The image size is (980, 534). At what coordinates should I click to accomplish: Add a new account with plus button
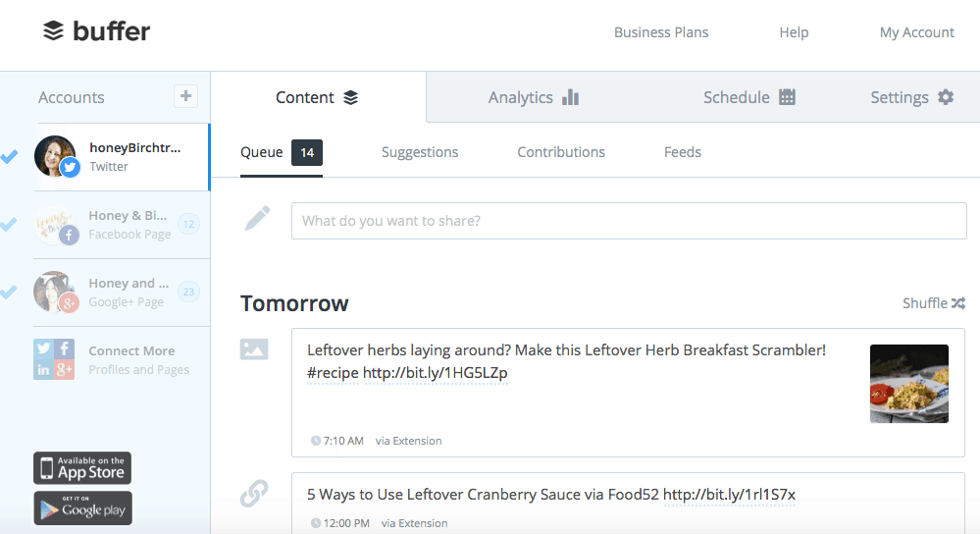(185, 96)
